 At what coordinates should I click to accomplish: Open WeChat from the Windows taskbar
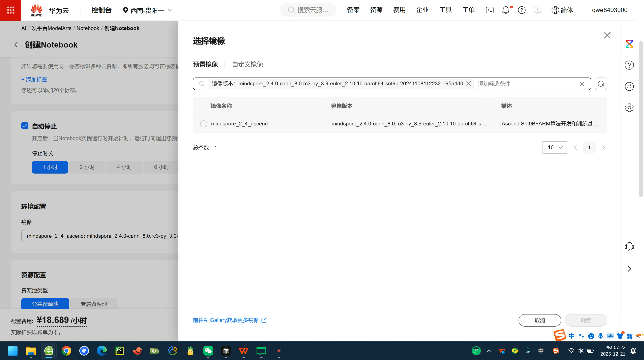(208, 351)
